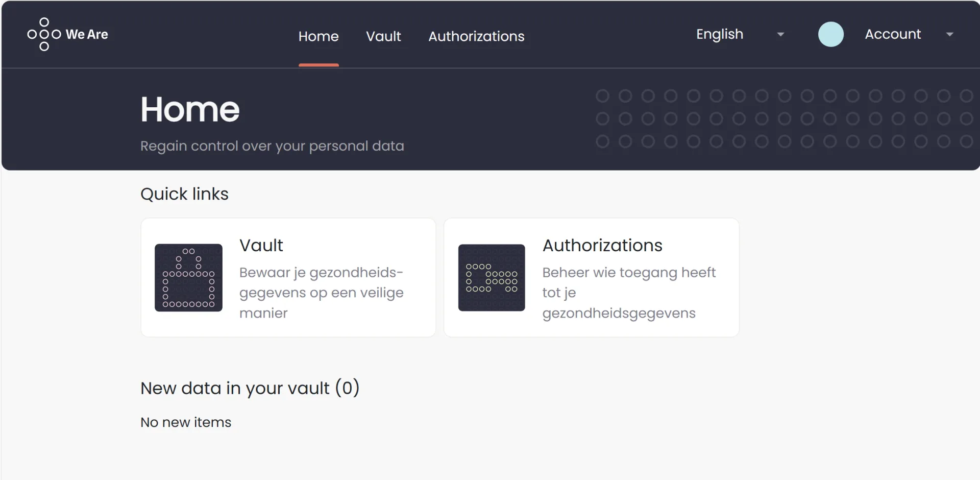Click the large Home page title

point(190,109)
